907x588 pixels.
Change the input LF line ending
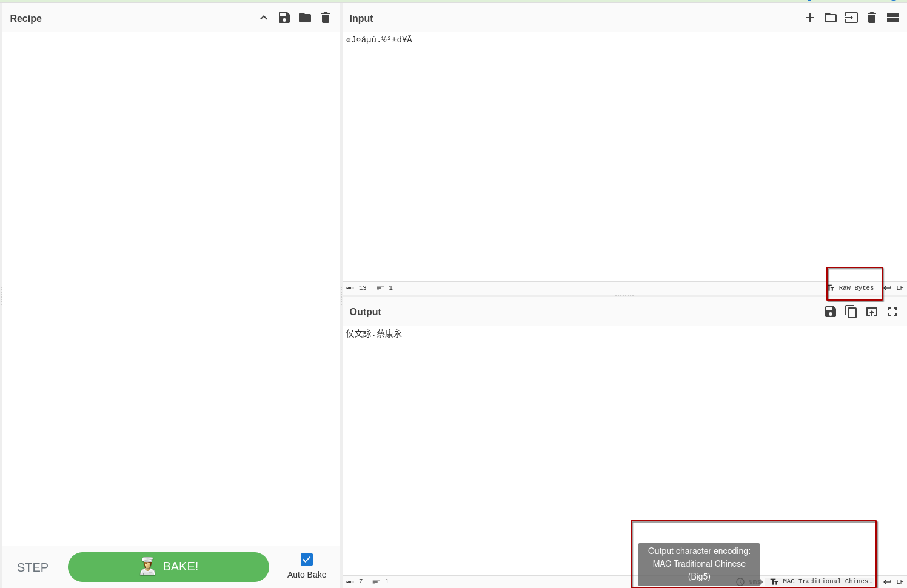point(894,288)
